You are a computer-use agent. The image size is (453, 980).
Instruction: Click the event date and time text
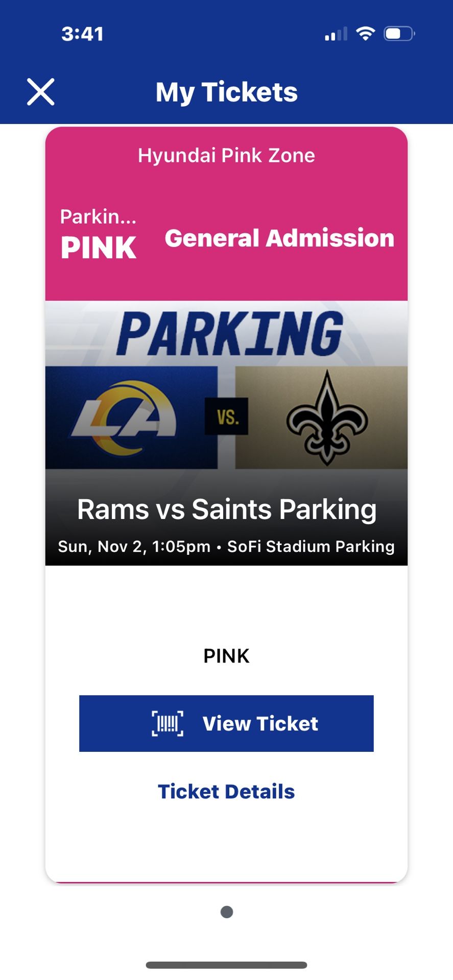click(226, 546)
